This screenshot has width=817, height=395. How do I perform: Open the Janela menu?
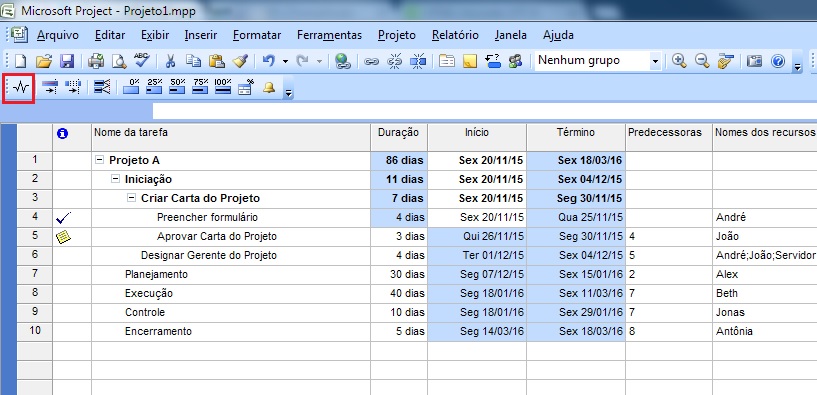click(511, 35)
